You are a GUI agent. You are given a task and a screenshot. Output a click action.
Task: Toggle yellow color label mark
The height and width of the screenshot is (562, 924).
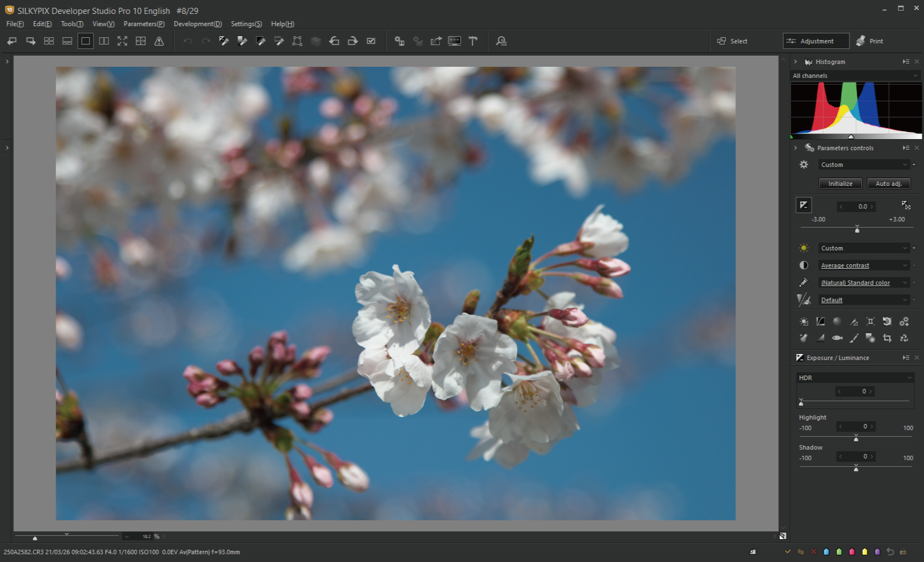click(x=864, y=552)
